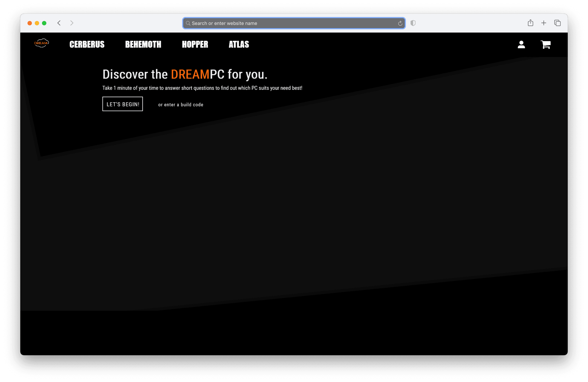The image size is (588, 382).
Task: Click the DREAM cloud logo
Action: pyautogui.click(x=41, y=43)
